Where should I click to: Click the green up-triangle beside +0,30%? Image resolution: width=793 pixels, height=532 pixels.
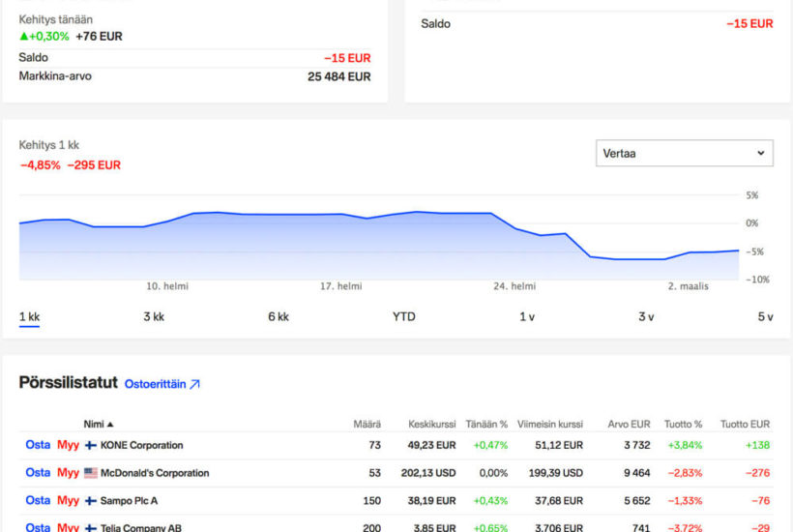click(23, 37)
